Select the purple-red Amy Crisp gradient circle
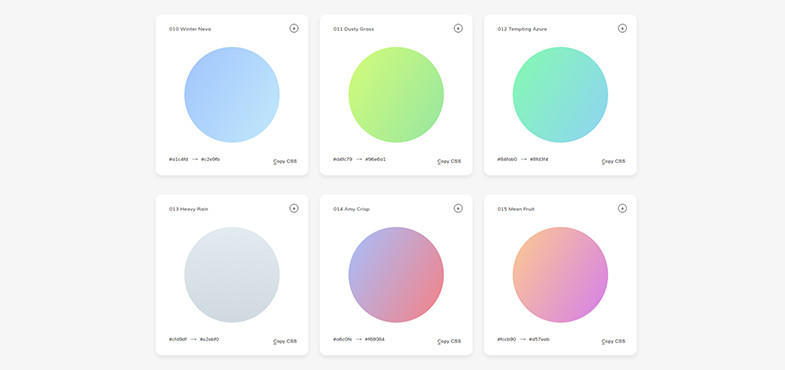 [396, 274]
